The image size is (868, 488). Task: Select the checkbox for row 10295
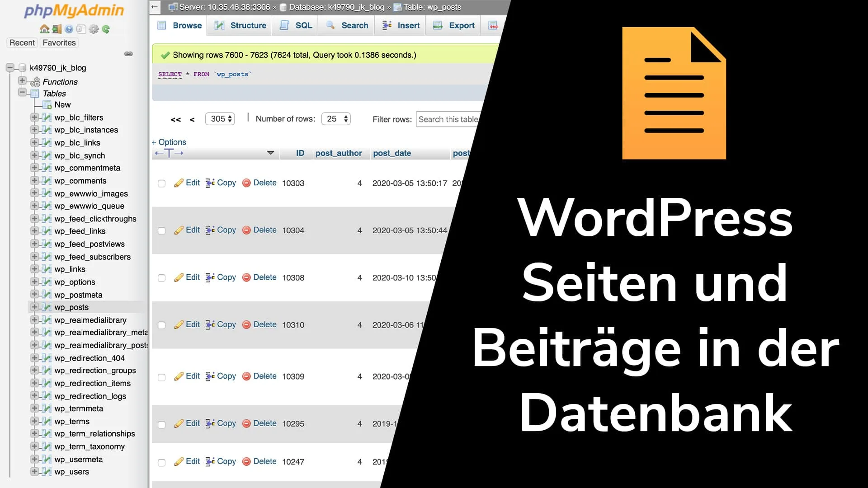[x=161, y=425]
